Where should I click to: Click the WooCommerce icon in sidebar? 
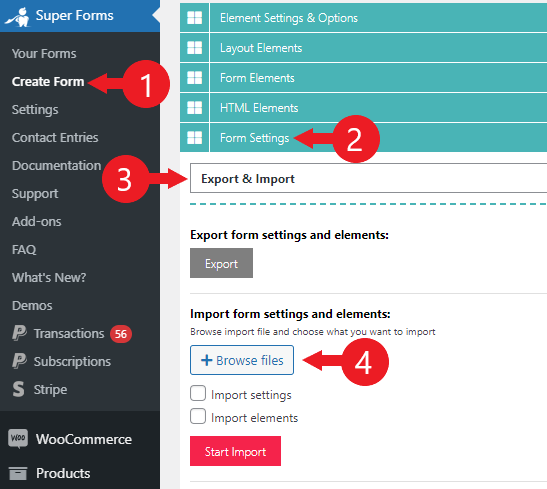click(x=18, y=439)
